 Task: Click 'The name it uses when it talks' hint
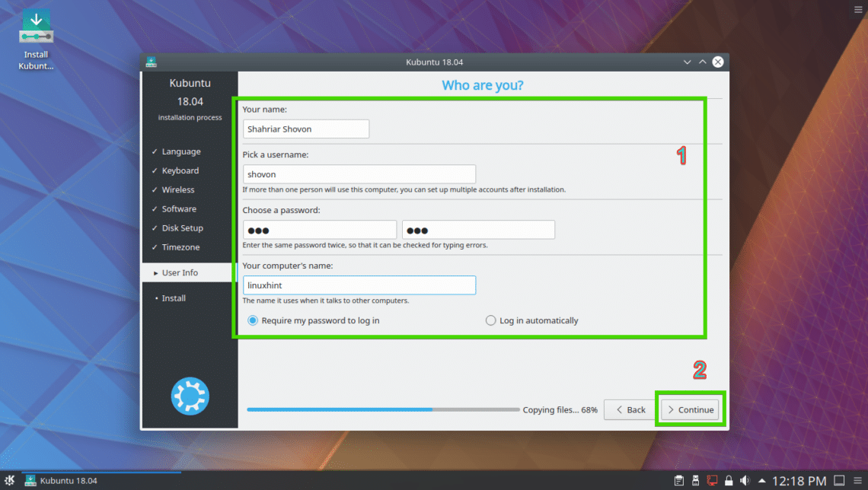[x=326, y=301]
